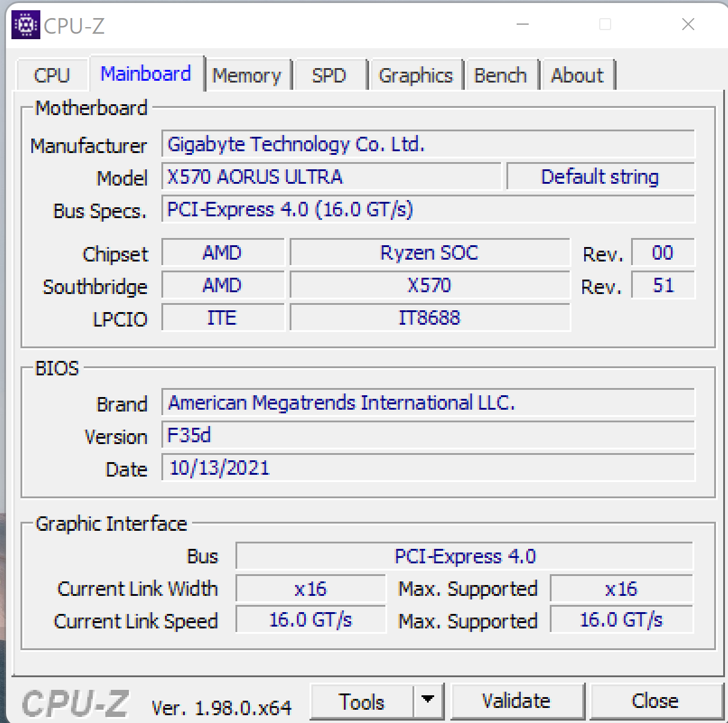
Task: Click the Tools button
Action: pyautogui.click(x=362, y=701)
